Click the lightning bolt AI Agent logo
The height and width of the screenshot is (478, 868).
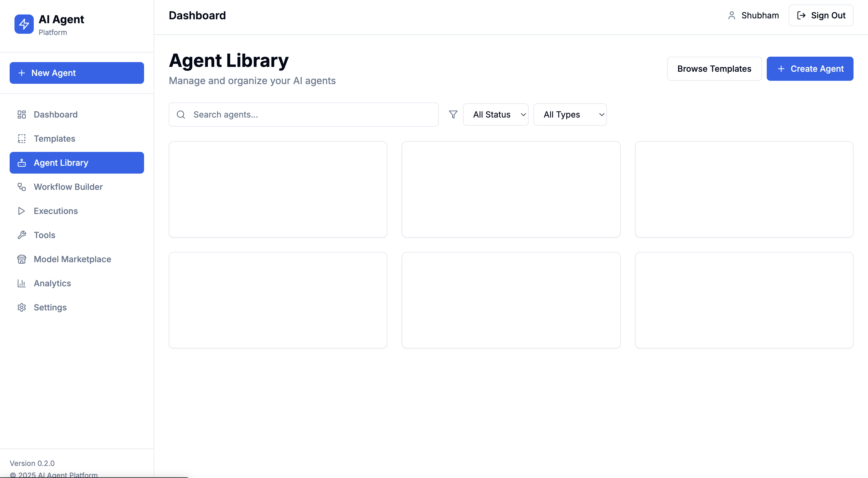tap(24, 24)
